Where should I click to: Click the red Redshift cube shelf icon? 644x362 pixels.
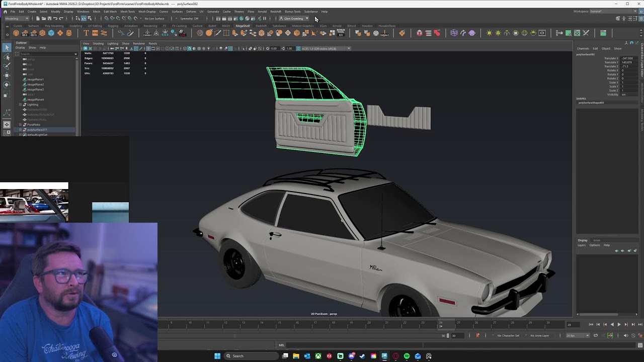(x=419, y=33)
